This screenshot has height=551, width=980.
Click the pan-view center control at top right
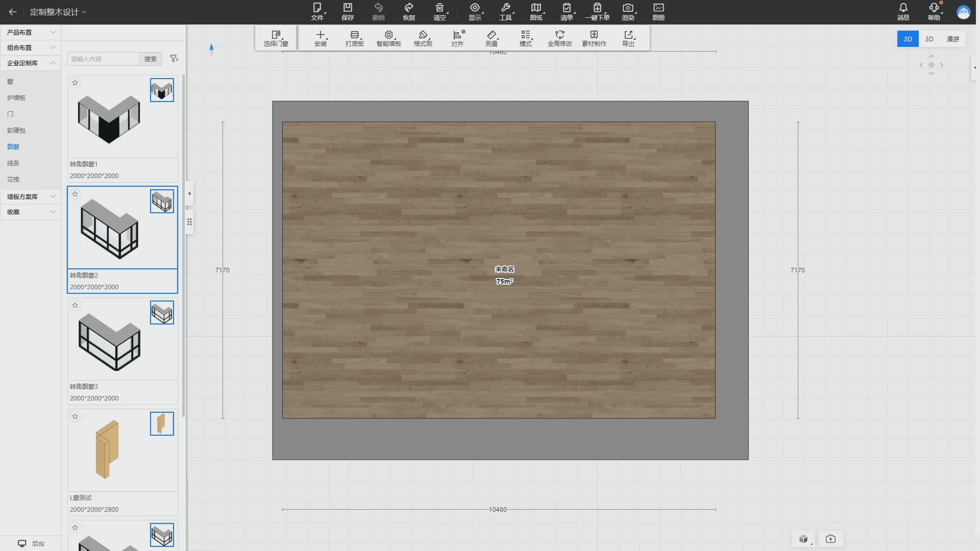(932, 65)
